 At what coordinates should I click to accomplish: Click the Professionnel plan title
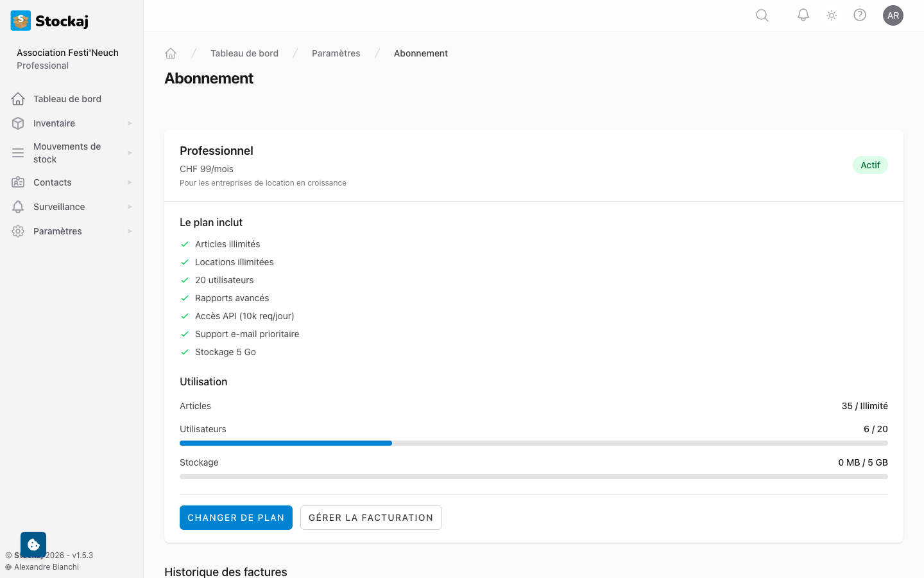(x=216, y=151)
